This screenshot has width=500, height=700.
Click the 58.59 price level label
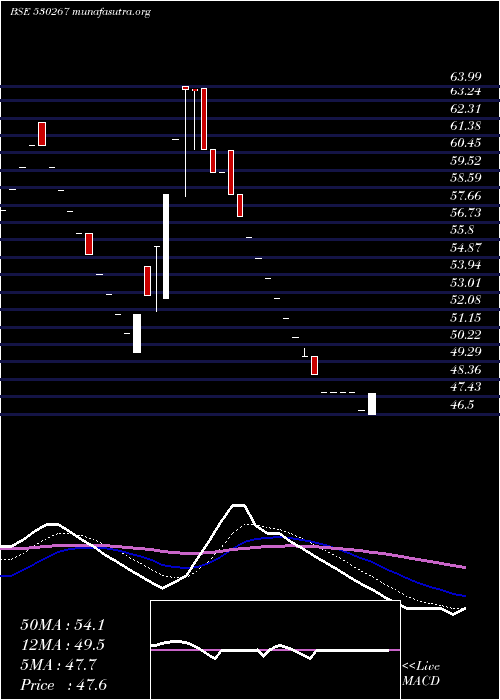tap(465, 178)
